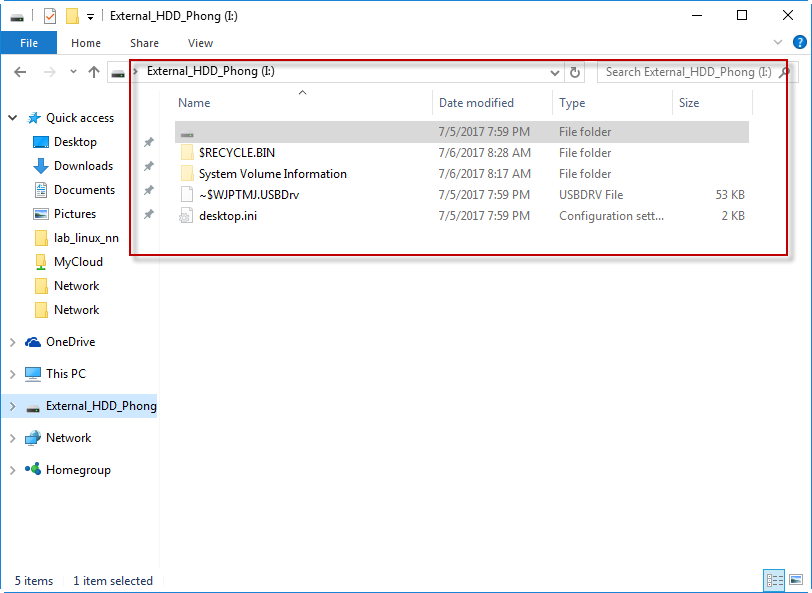Open the Help question mark icon
This screenshot has width=812, height=593.
click(x=800, y=42)
